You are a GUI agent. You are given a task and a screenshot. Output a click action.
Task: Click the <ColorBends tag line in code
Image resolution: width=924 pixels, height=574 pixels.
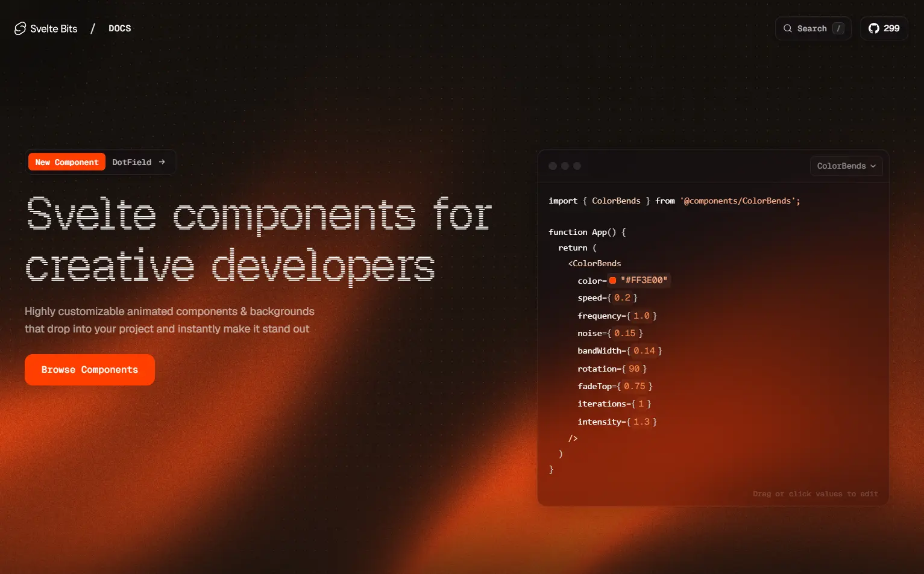pyautogui.click(x=594, y=263)
